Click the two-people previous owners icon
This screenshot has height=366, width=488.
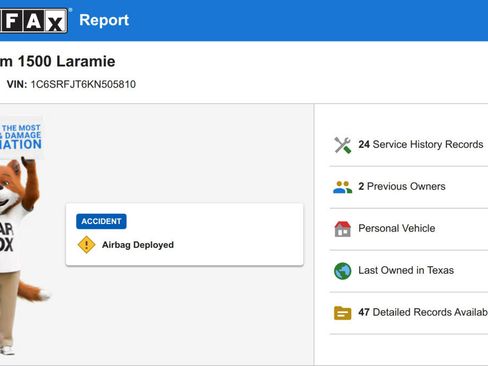pyautogui.click(x=343, y=187)
